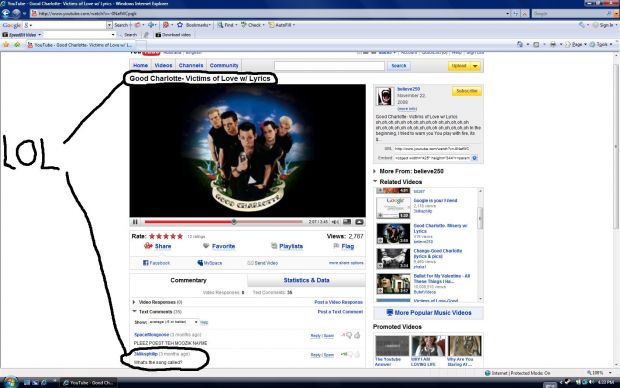The width and height of the screenshot is (620, 388).
Task: Click the browser address bar
Action: click(270, 13)
